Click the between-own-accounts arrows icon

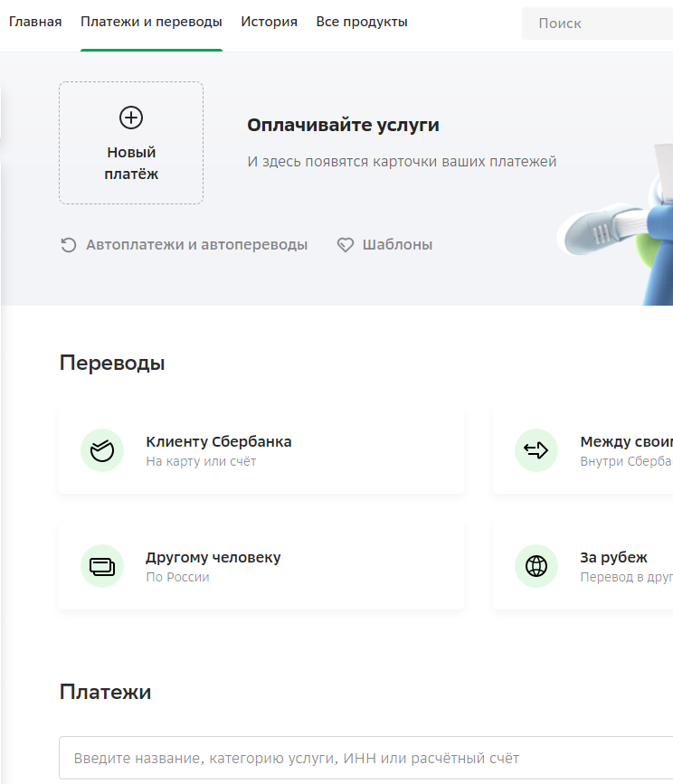(536, 450)
